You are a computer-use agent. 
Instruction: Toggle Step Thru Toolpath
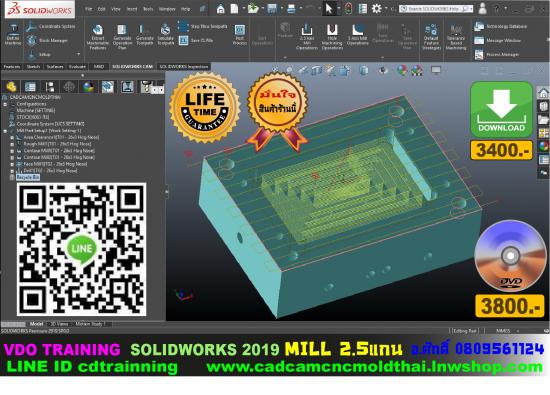tap(203, 26)
